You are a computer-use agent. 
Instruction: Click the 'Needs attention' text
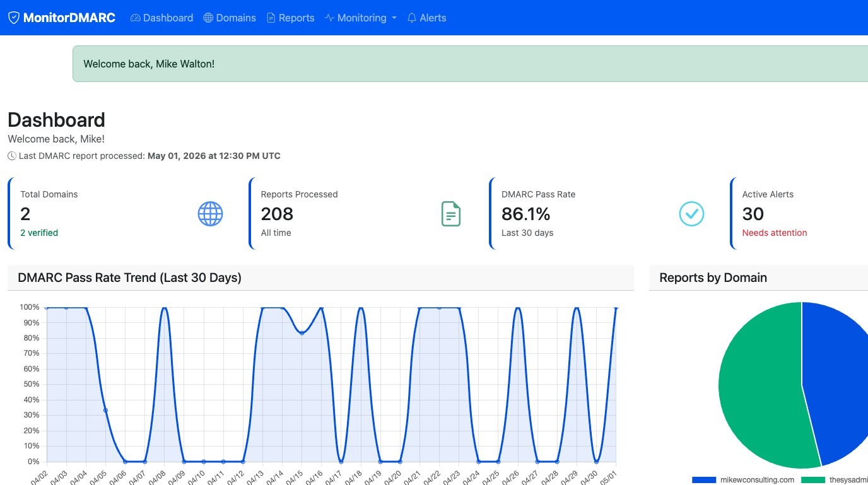(775, 233)
